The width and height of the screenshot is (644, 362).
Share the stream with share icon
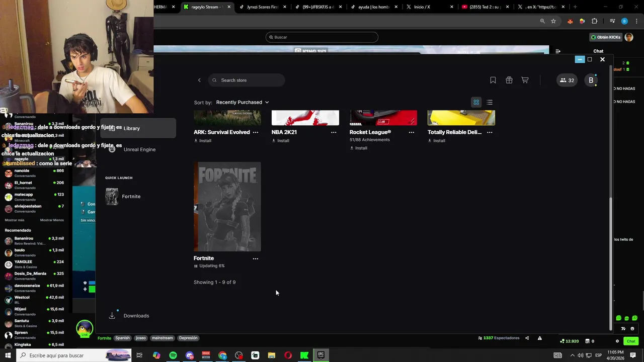527,338
